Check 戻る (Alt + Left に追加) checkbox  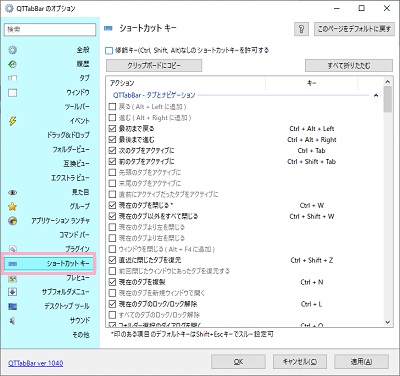[x=112, y=107]
